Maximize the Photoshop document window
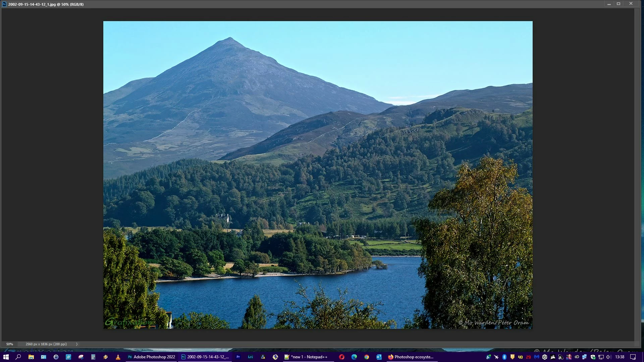This screenshot has width=644, height=362. coord(619,4)
